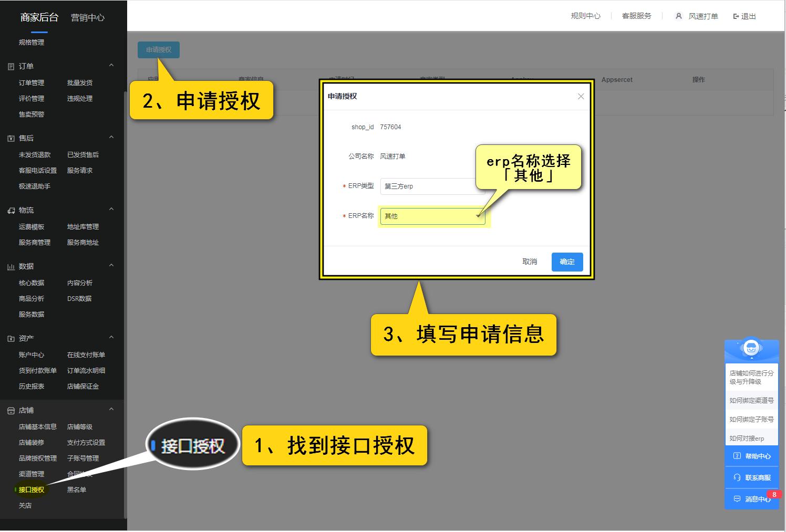Click the 退出 logout icon

point(736,16)
